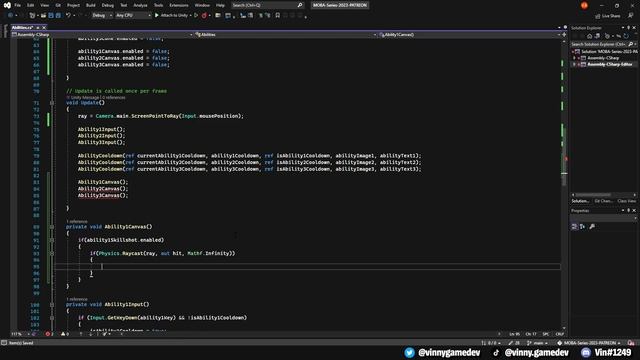
Task: Open the main Git branch selector
Action: pos(537,343)
